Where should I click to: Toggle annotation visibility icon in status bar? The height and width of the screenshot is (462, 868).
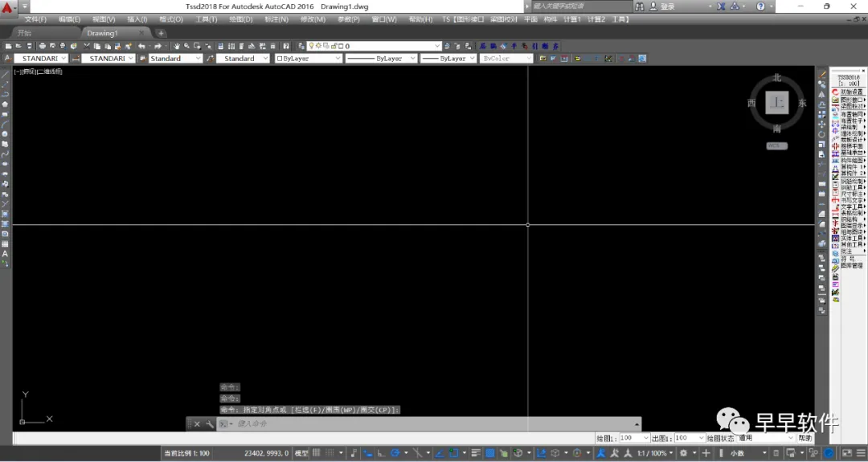click(x=602, y=453)
